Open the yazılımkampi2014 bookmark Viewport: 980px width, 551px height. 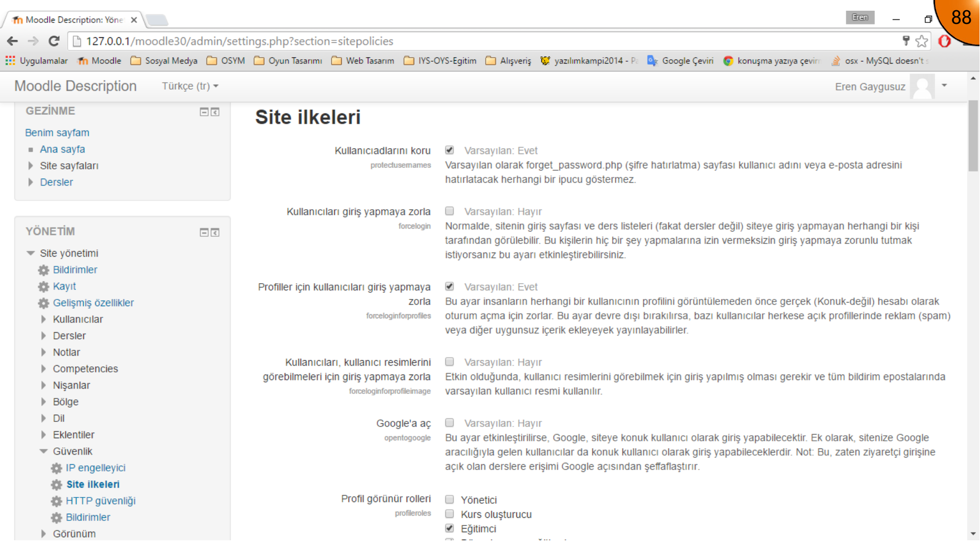(589, 61)
